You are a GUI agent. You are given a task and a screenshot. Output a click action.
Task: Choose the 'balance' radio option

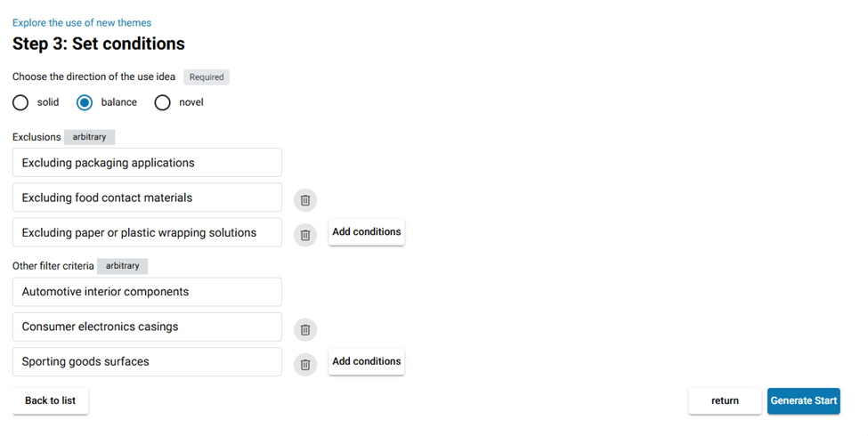(x=85, y=102)
